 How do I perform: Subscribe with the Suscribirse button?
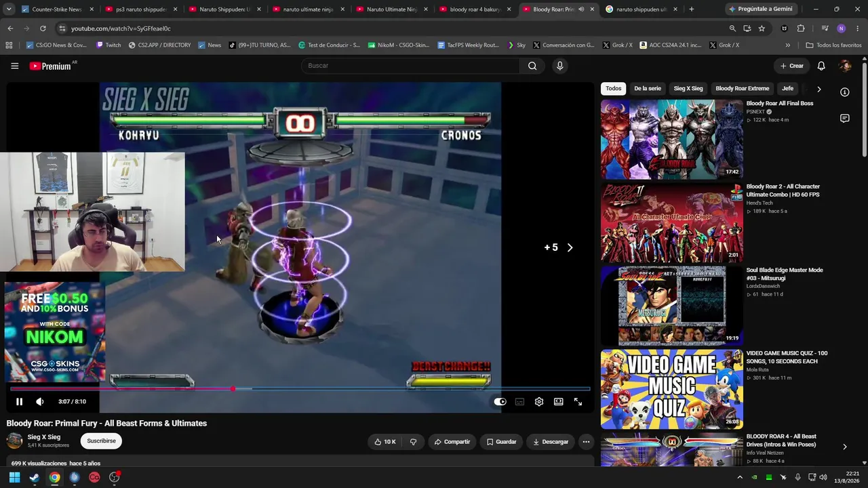point(101,441)
